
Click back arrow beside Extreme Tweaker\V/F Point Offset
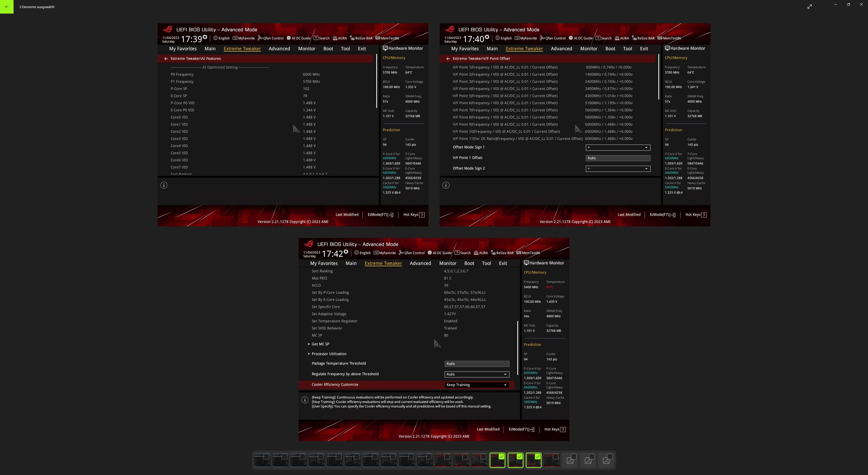448,59
